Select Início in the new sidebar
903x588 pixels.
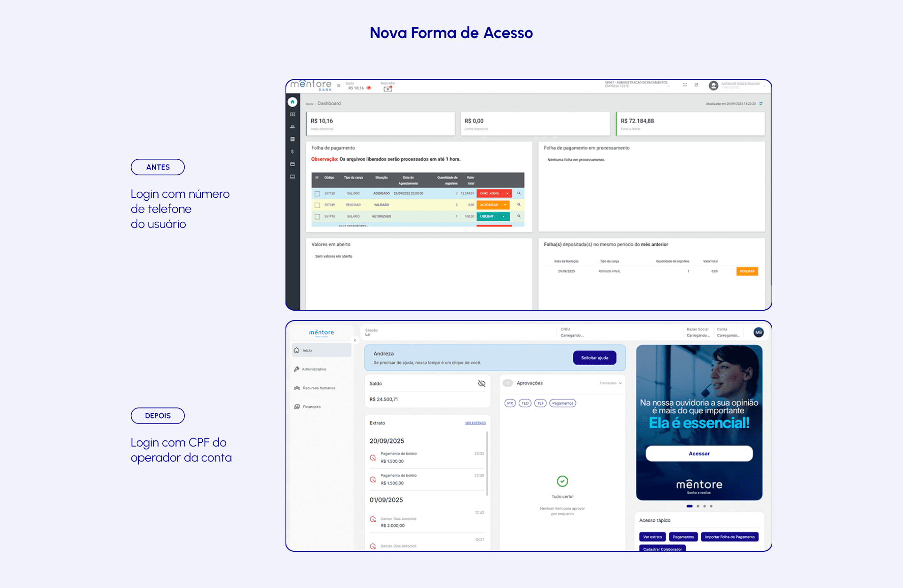(322, 350)
